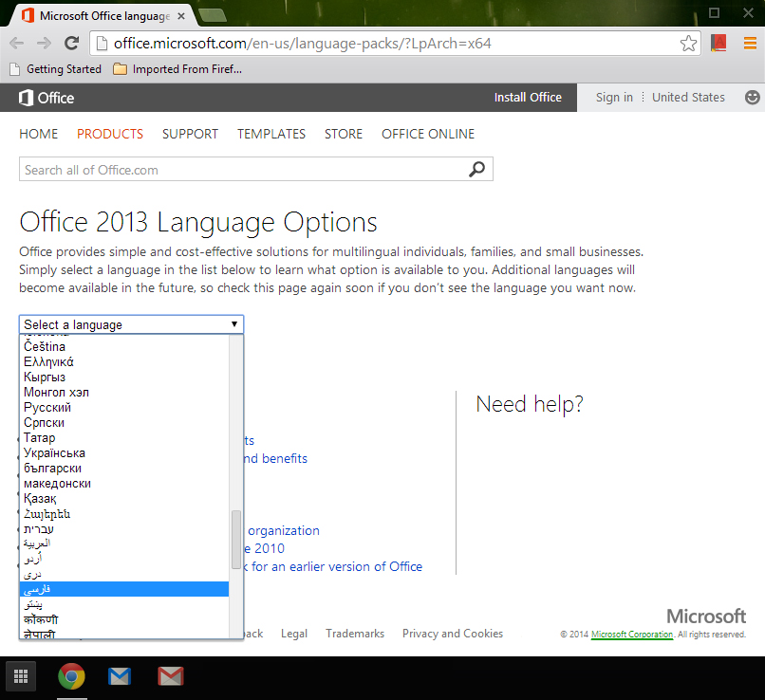Viewport: 765px width, 700px height.
Task: Open the Chrome hamburger menu
Action: pos(749,44)
